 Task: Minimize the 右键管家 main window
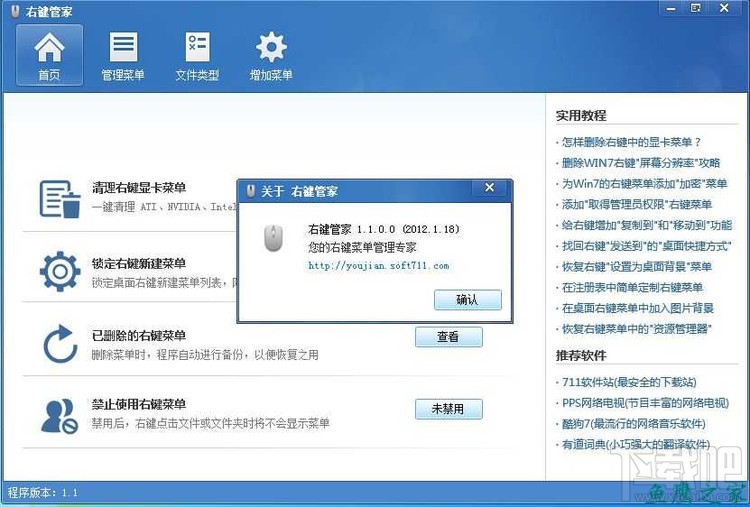(x=672, y=9)
